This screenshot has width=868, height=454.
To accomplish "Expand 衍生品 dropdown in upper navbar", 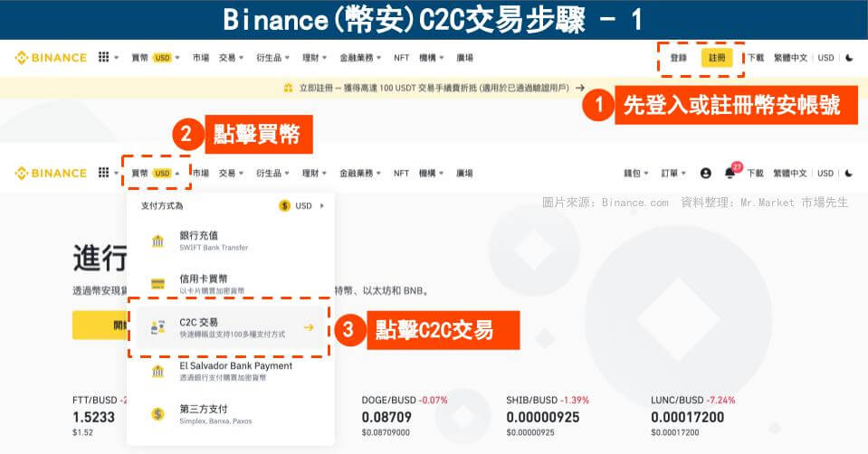I will click(272, 58).
